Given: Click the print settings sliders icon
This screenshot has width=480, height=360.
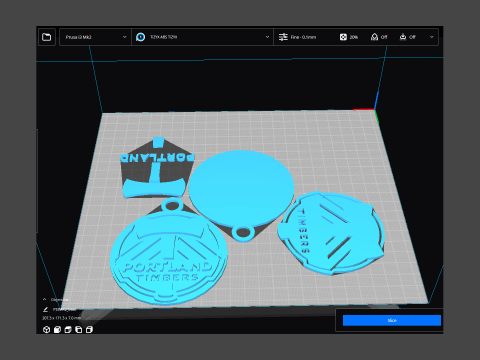Looking at the screenshot, I should (283, 37).
